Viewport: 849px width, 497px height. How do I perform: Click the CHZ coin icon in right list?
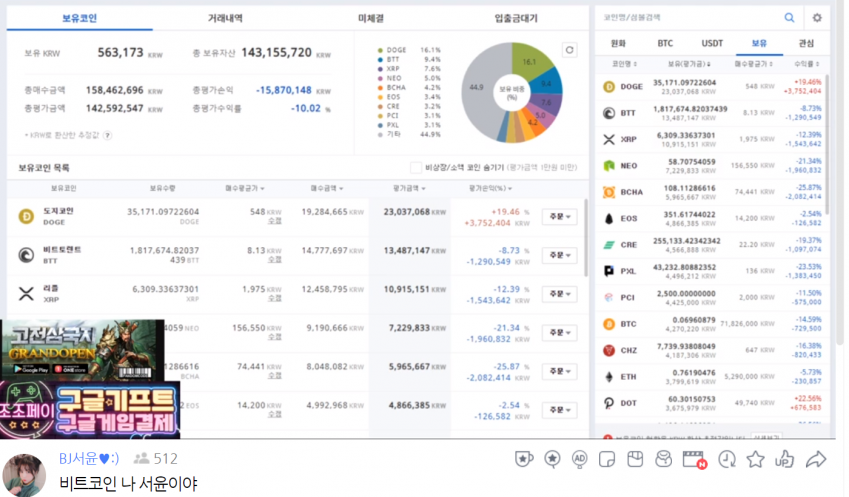pyautogui.click(x=609, y=350)
